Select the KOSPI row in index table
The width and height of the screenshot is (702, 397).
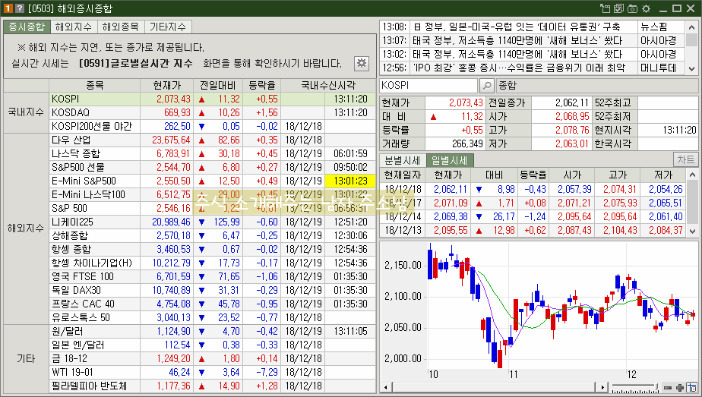[x=212, y=99]
